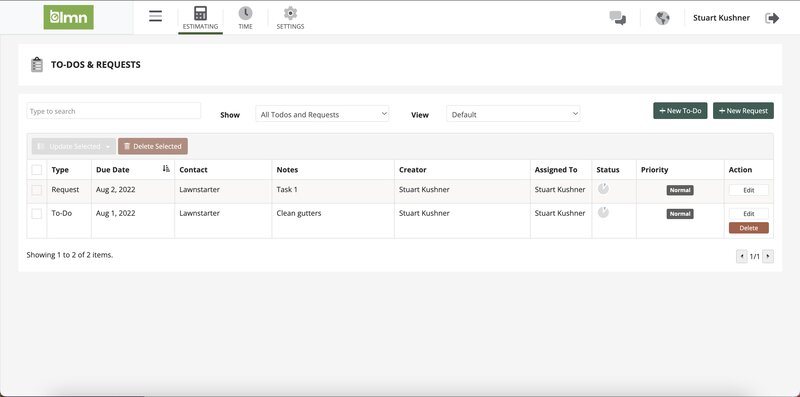Viewport: 800px width, 397px height.
Task: Click status pie icon for Clean gutters
Action: (603, 212)
